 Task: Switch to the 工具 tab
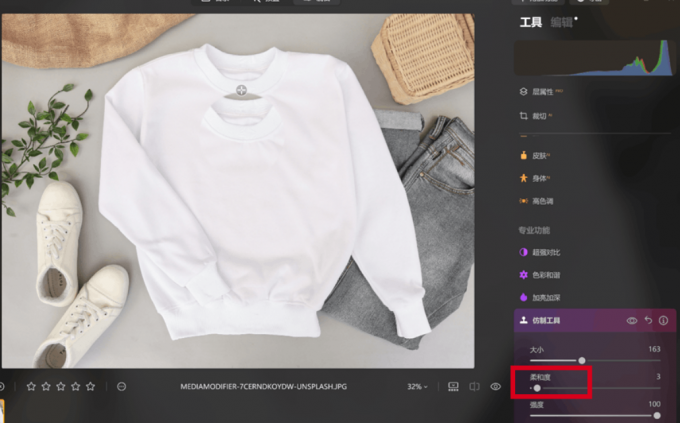(x=531, y=22)
